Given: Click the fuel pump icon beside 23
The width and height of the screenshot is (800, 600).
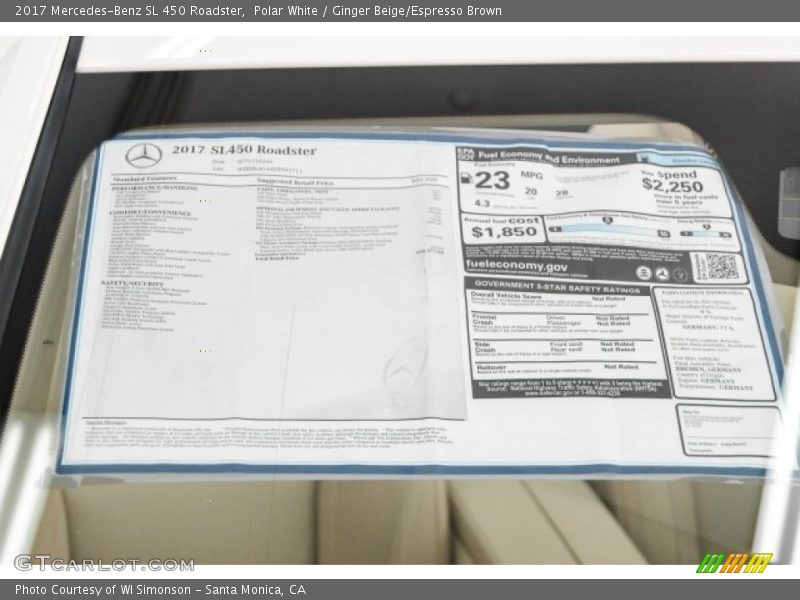Looking at the screenshot, I should pos(466,179).
